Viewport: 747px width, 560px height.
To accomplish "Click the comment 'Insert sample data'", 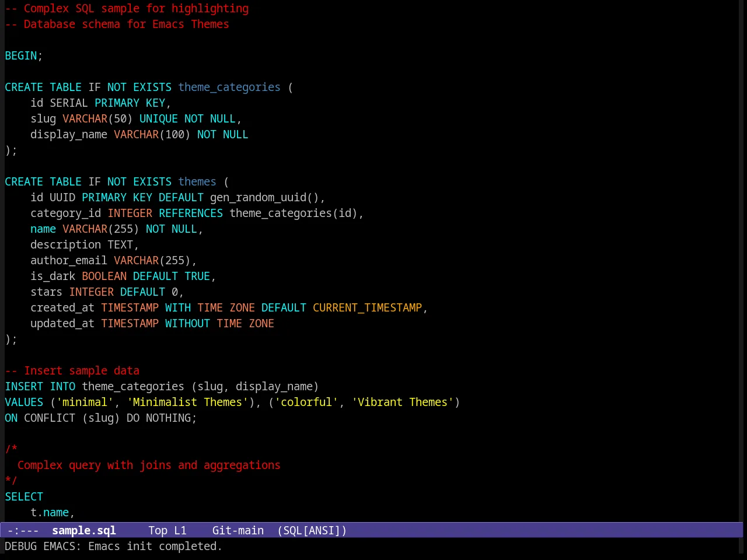I will pos(82,370).
